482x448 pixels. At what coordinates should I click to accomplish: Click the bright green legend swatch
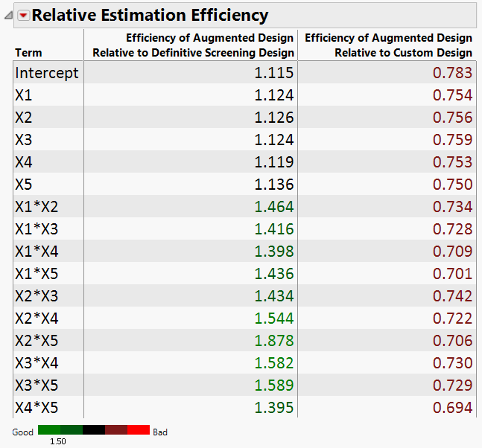pyautogui.click(x=49, y=430)
